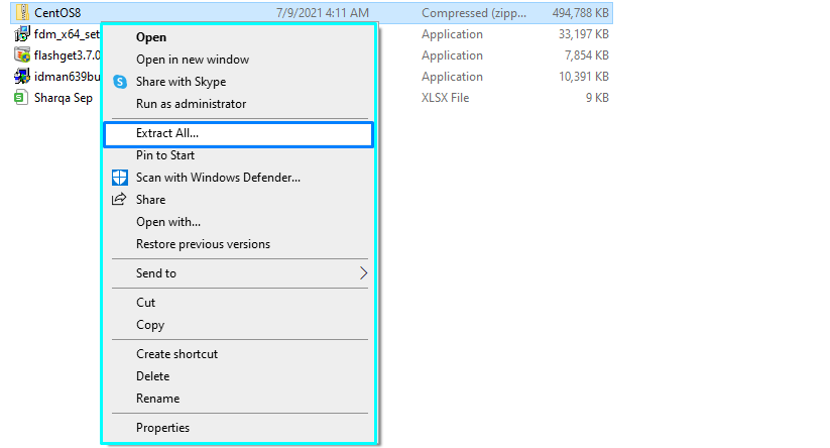Click the idman639 application icon

pyautogui.click(x=22, y=76)
